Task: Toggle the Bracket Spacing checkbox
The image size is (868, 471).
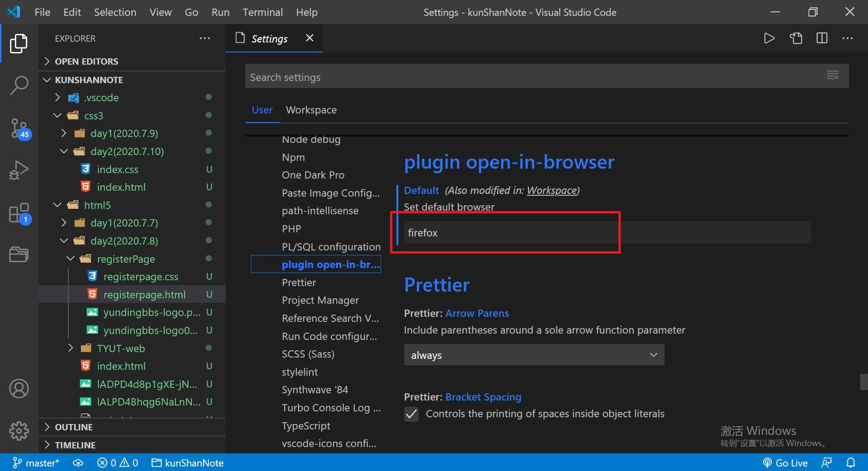Action: [x=412, y=414]
